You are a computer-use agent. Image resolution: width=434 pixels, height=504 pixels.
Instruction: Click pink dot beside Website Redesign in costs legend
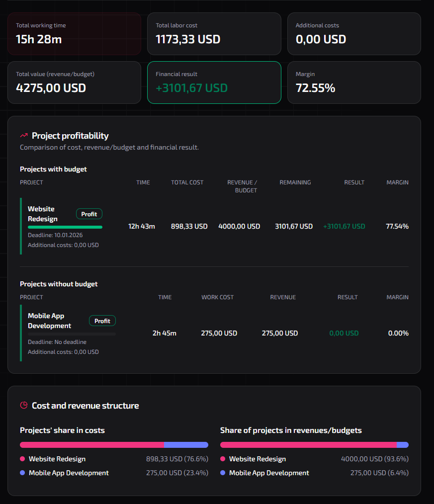(22, 459)
